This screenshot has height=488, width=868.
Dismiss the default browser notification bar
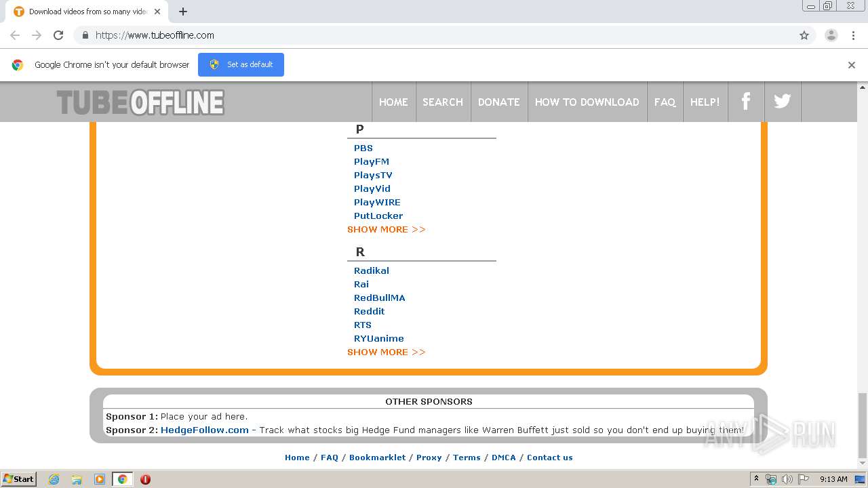pyautogui.click(x=852, y=65)
